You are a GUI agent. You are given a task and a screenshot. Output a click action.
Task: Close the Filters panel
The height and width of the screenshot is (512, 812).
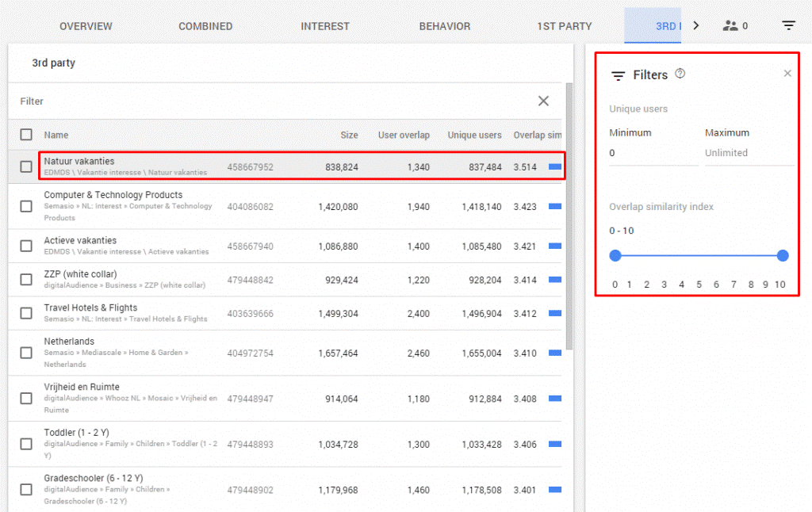(787, 74)
